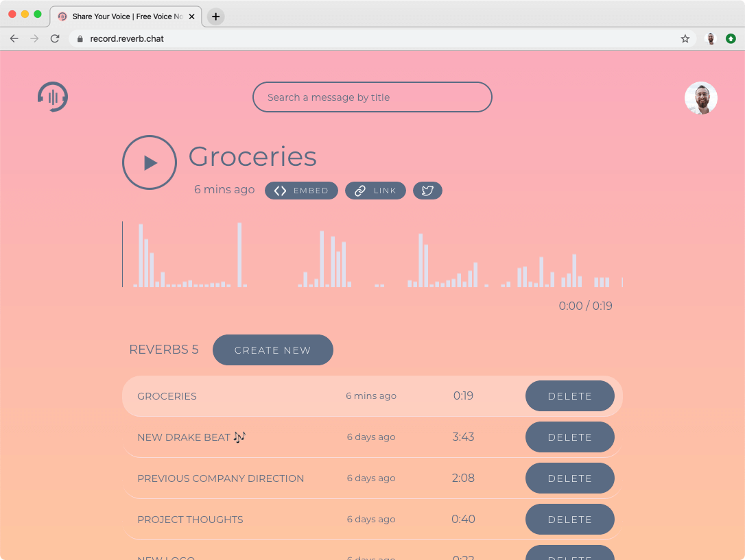Image resolution: width=745 pixels, height=560 pixels.
Task: Share the recording via the Twitter icon
Action: pos(427,191)
